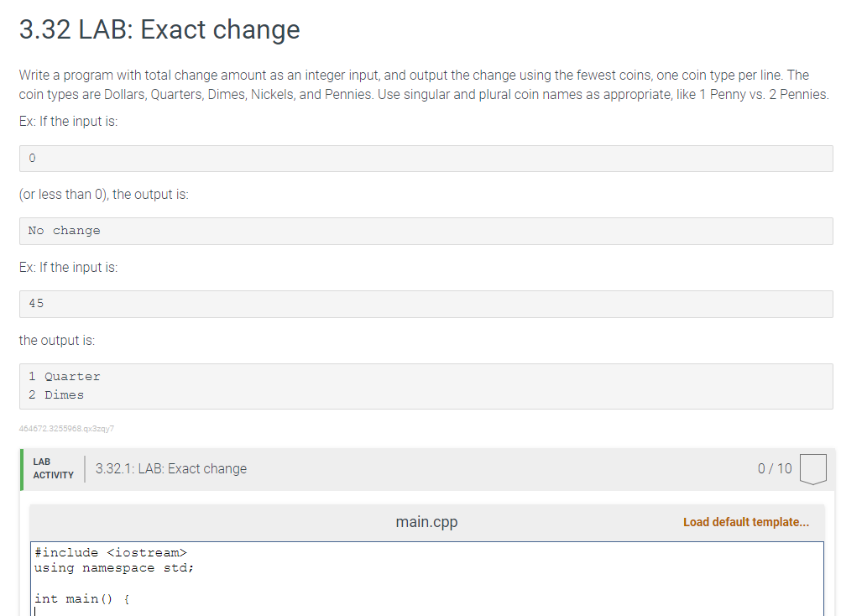Click the No change output box
The width and height of the screenshot is (867, 616).
[x=426, y=231]
